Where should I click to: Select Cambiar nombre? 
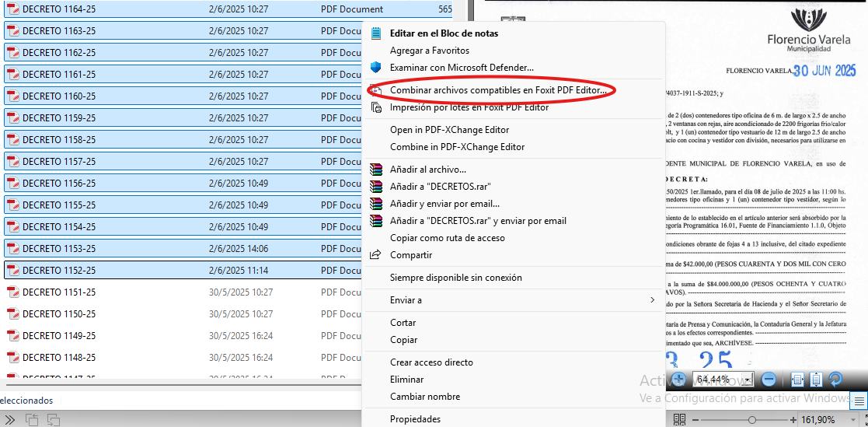tap(424, 397)
